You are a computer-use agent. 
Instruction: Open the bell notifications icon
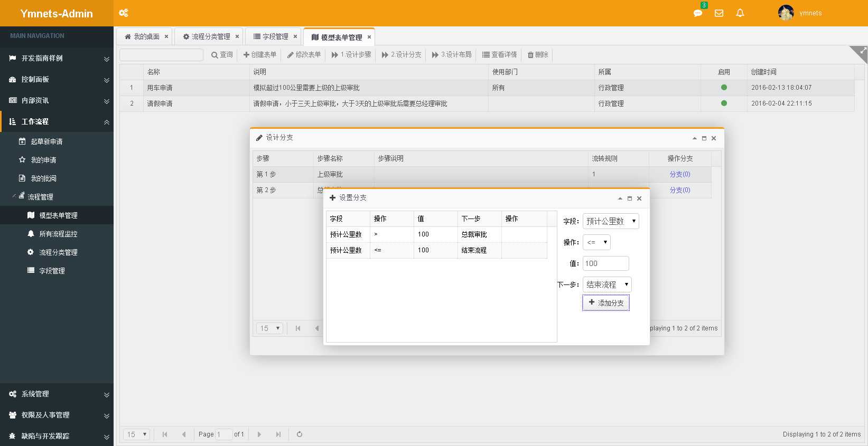(740, 13)
